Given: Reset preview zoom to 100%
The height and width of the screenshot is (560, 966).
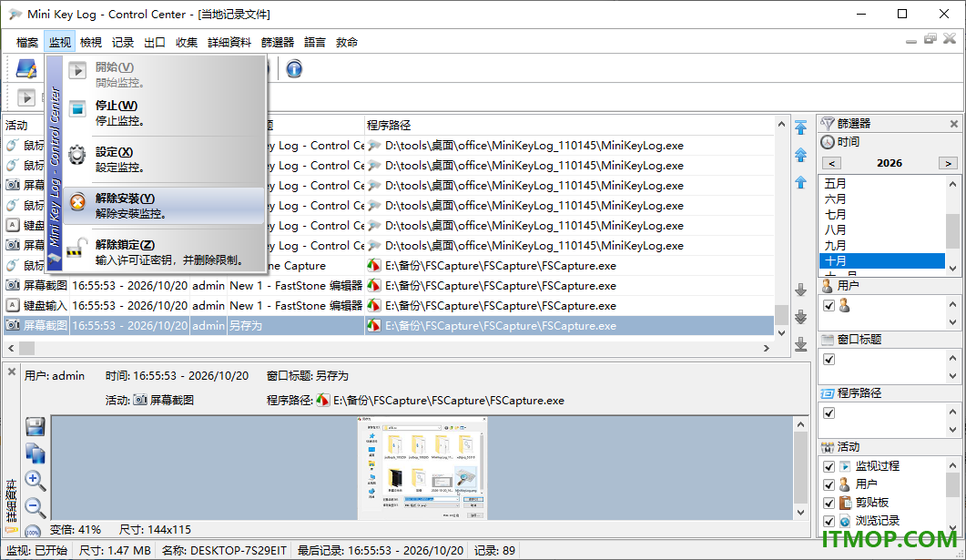Looking at the screenshot, I should tap(33, 531).
